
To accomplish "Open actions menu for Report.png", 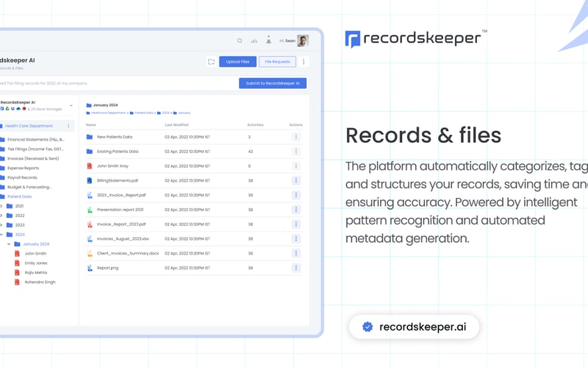I will (x=296, y=268).
